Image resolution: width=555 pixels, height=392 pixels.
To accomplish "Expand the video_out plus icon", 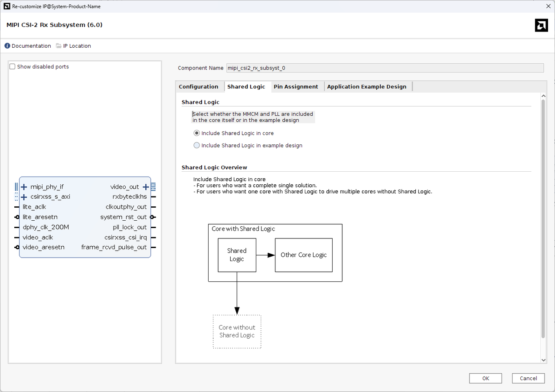I will point(146,187).
